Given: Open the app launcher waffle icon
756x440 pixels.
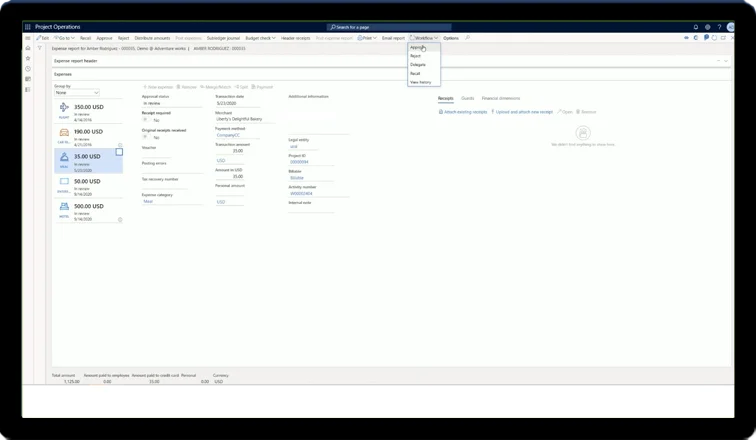Looking at the screenshot, I should (28, 27).
